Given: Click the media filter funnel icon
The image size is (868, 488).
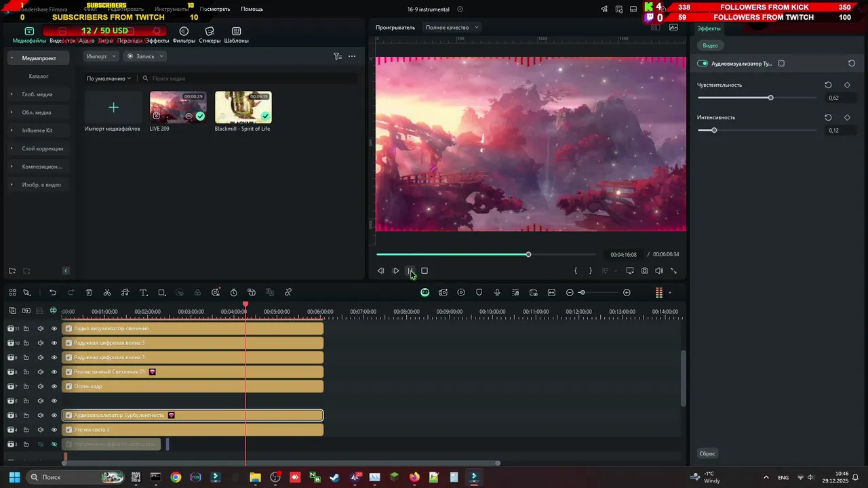Looking at the screenshot, I should (337, 56).
